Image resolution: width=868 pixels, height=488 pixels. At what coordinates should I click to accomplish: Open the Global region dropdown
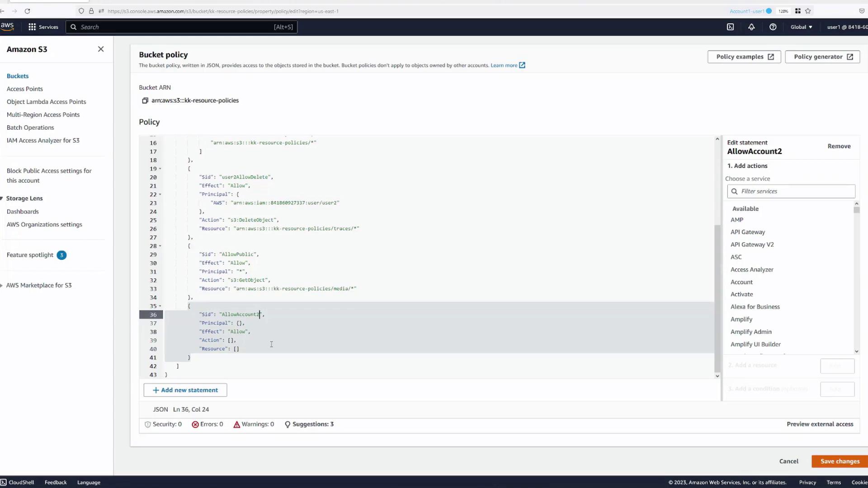pyautogui.click(x=801, y=27)
